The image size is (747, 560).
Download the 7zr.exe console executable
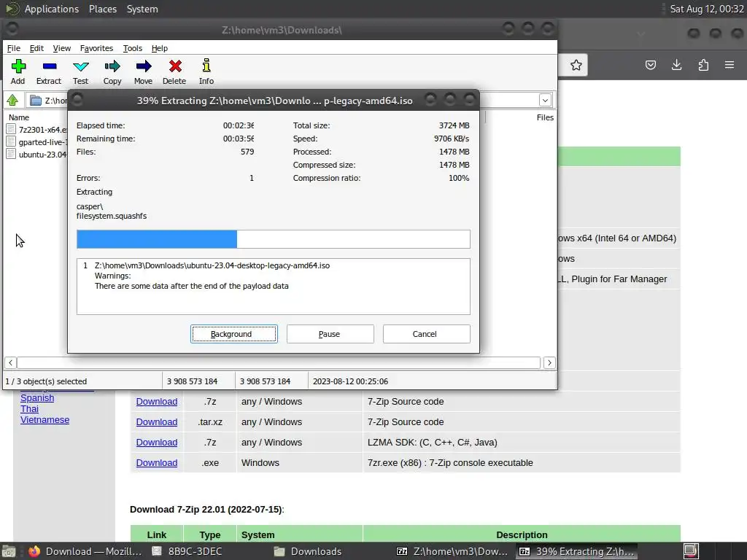157,463
